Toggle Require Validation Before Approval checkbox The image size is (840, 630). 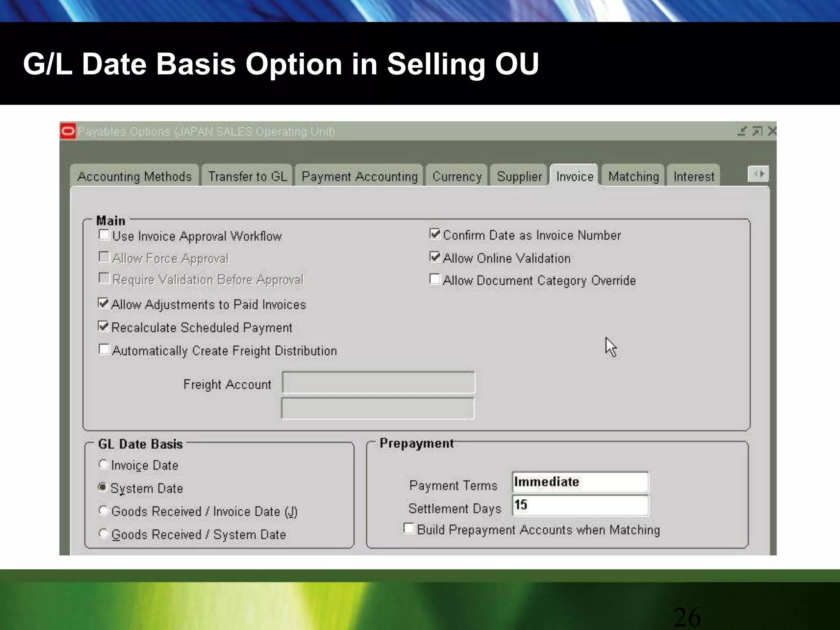pos(104,278)
